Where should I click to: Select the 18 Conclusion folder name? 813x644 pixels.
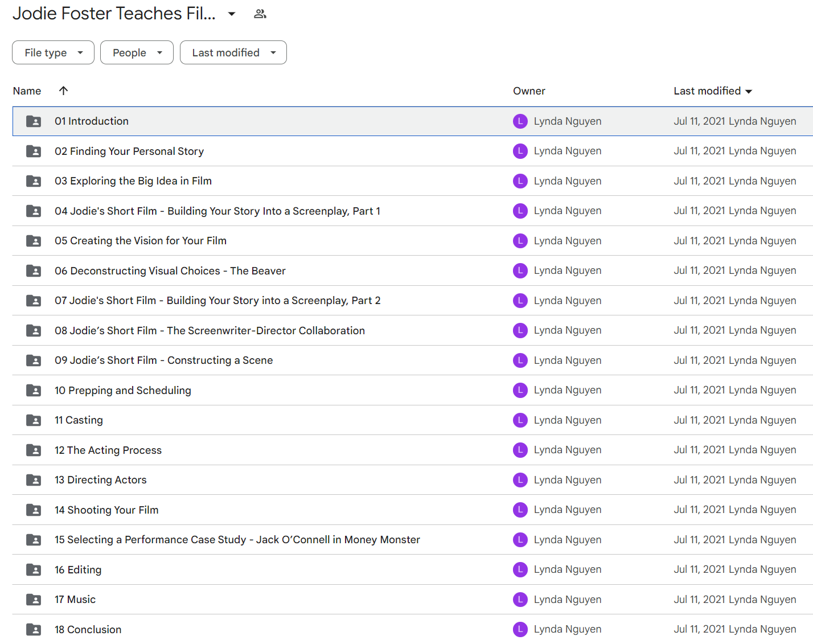(x=88, y=629)
